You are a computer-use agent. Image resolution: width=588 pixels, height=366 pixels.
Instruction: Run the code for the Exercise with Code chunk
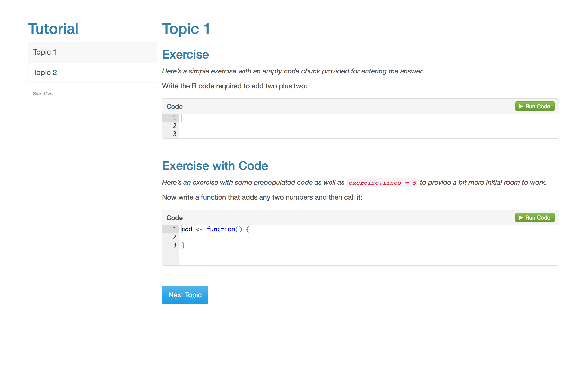pos(535,218)
